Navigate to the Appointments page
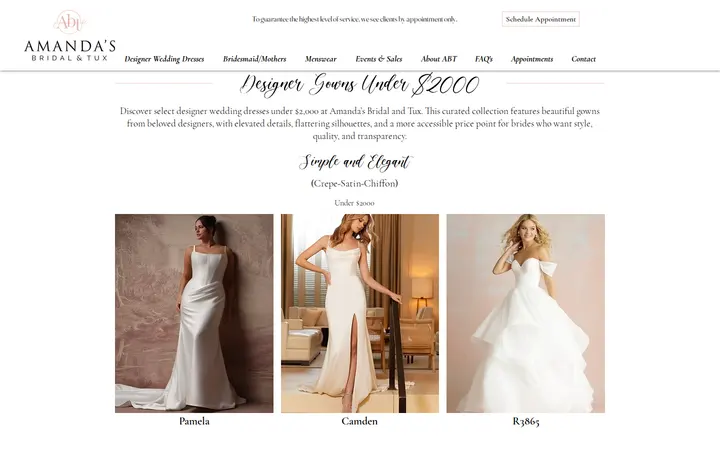The width and height of the screenshot is (720, 450). click(x=532, y=59)
